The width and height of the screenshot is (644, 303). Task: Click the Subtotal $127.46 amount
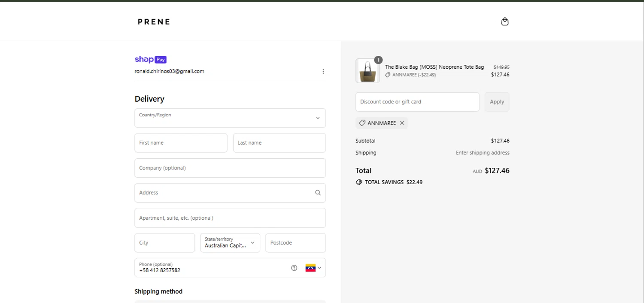500,141
